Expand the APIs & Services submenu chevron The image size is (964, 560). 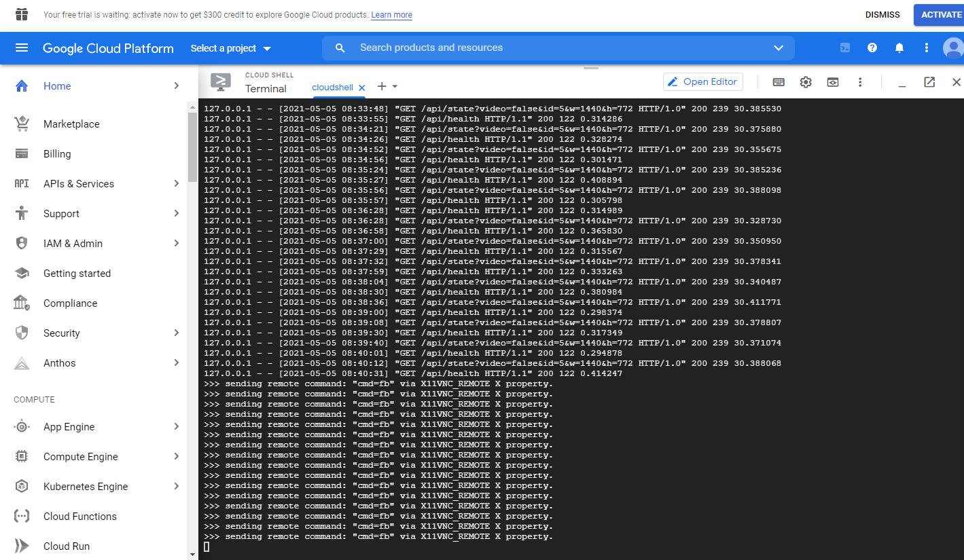[177, 184]
